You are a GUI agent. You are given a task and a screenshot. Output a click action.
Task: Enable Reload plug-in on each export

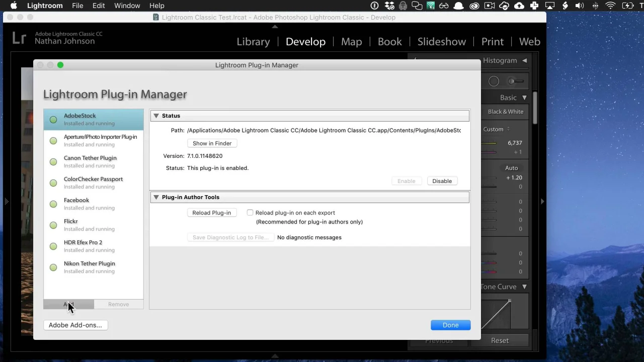coord(250,213)
